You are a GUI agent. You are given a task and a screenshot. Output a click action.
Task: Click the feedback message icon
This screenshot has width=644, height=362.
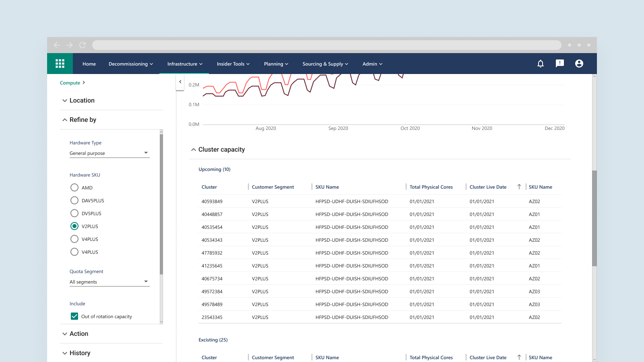pos(559,64)
